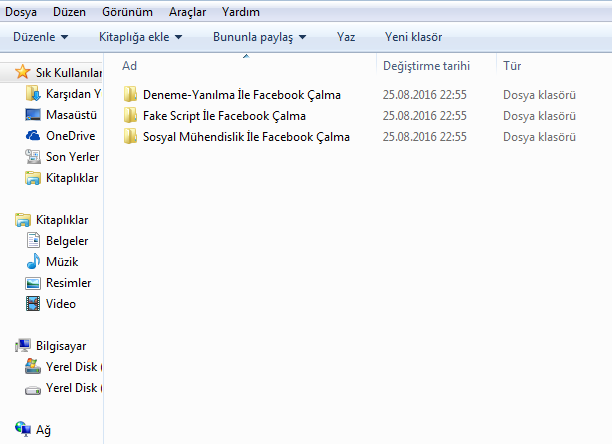The width and height of the screenshot is (612, 444).
Task: Open Resimler pictures library icon
Action: (x=33, y=283)
